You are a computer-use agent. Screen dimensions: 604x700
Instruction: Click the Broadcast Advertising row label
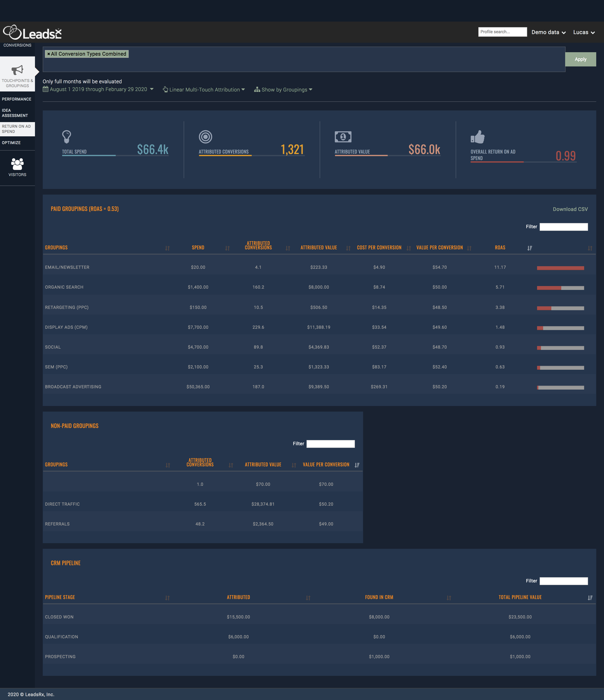73,387
